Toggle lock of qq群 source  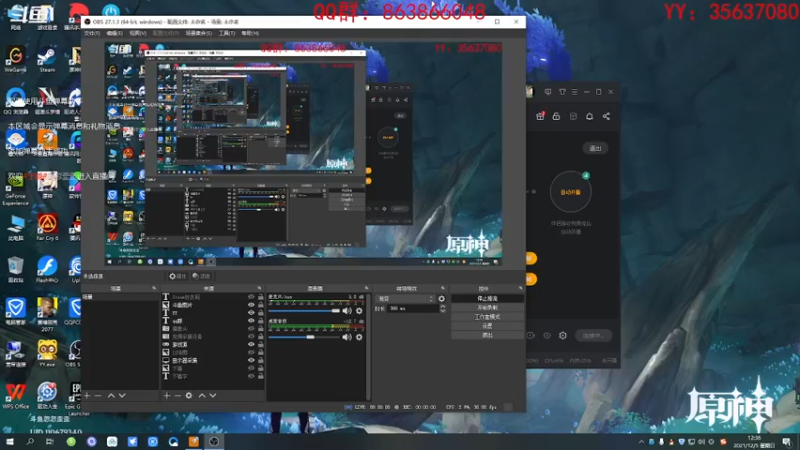261,320
